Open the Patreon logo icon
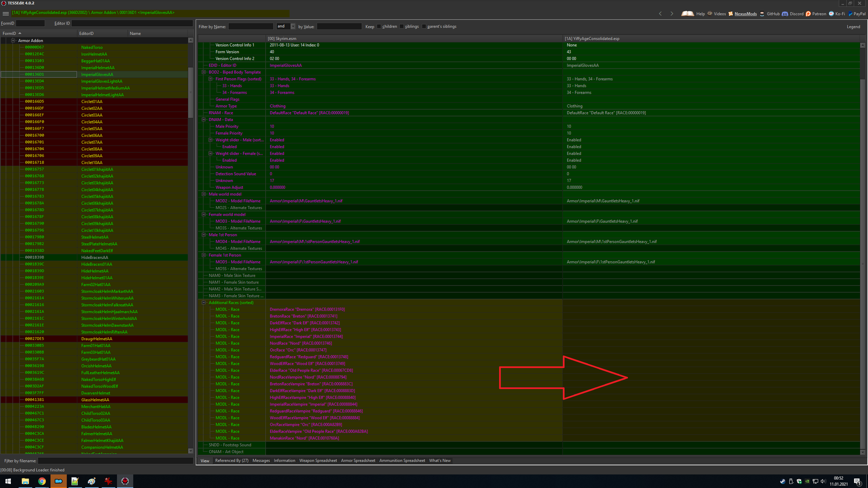868x488 pixels. (808, 14)
